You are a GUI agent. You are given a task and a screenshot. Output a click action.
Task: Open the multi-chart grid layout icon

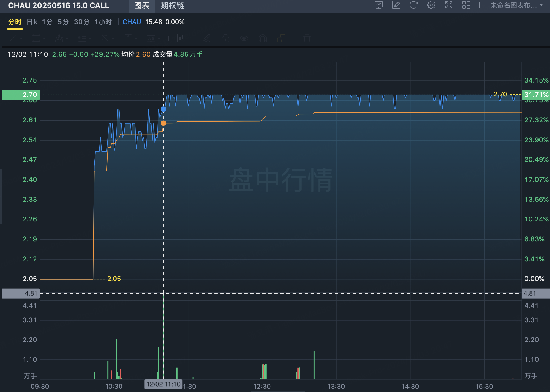(x=466, y=5)
